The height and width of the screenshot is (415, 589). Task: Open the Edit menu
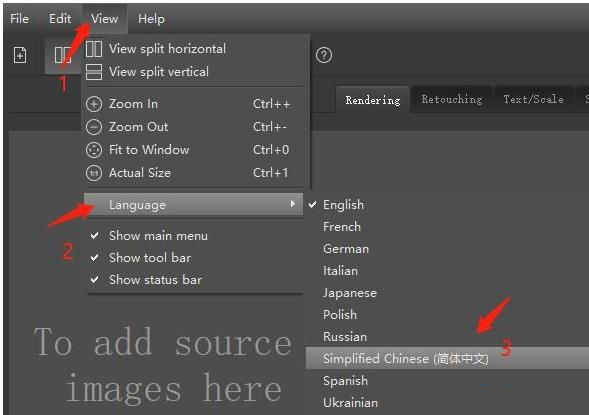point(60,18)
